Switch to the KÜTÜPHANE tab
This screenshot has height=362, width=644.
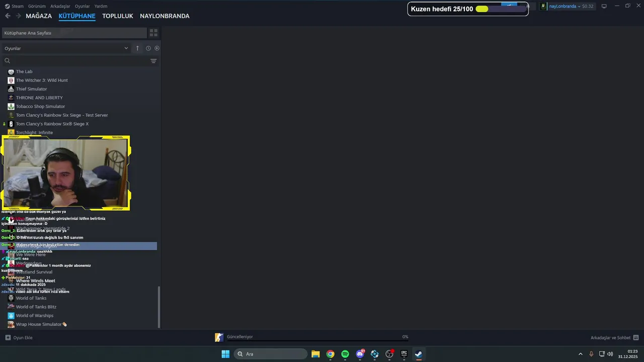(x=77, y=16)
